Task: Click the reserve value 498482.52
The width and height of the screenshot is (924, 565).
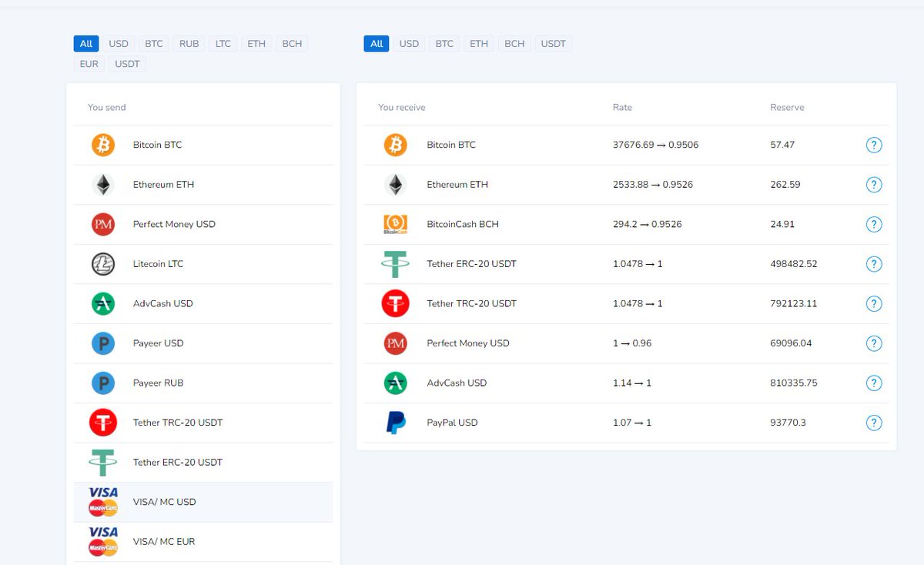Action: click(x=794, y=264)
